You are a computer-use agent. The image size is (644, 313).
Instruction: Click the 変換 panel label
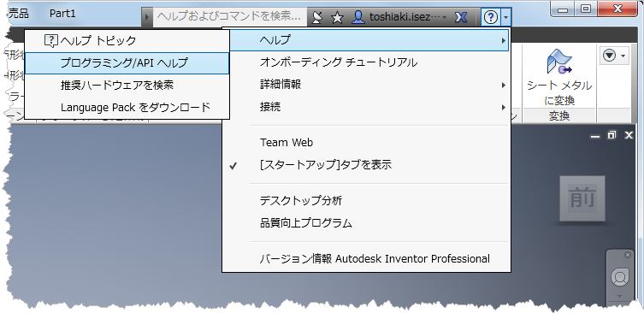point(559,115)
